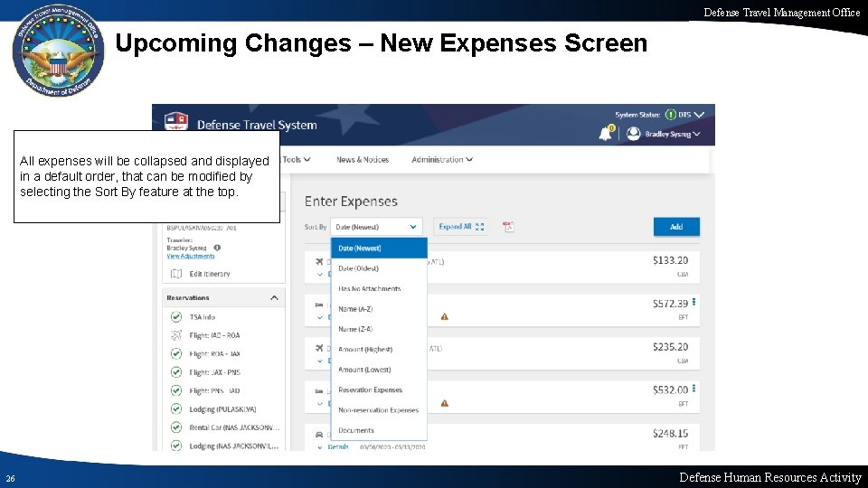Open the View Adjustments link
This screenshot has width=868, height=488.
[x=191, y=256]
